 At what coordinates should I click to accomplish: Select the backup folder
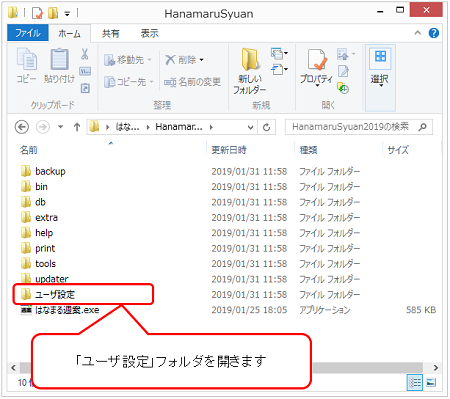click(43, 171)
